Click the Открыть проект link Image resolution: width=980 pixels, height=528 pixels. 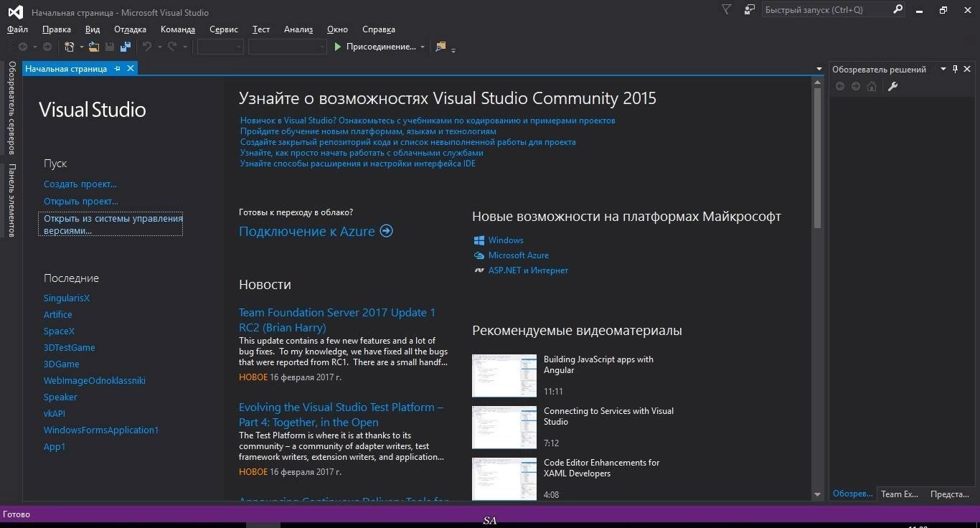coord(81,202)
